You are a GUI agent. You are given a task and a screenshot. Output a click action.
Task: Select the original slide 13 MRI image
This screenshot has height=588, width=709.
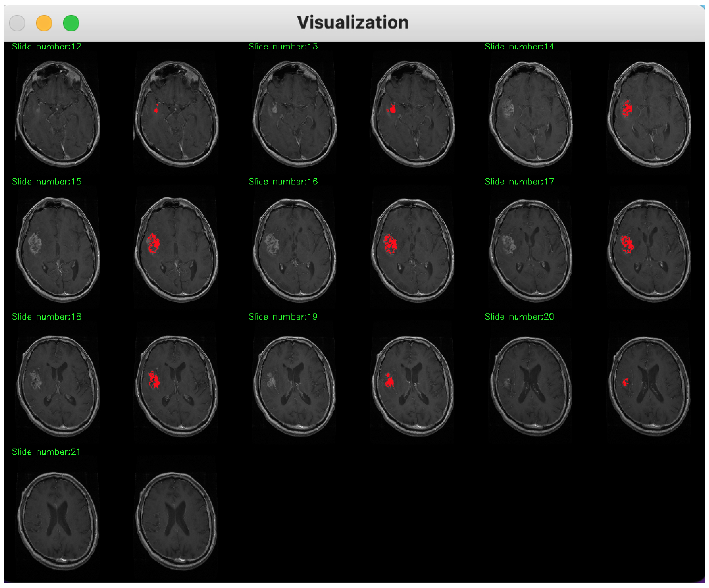coord(294,114)
